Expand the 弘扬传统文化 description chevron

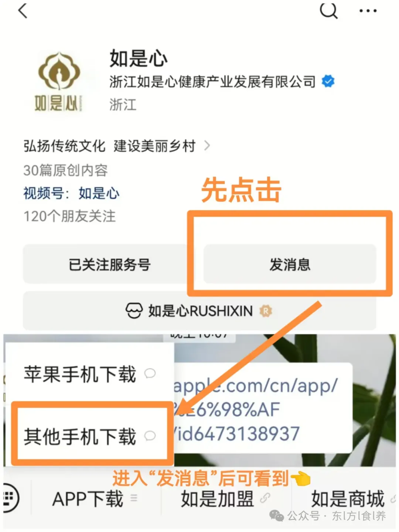tap(207, 146)
